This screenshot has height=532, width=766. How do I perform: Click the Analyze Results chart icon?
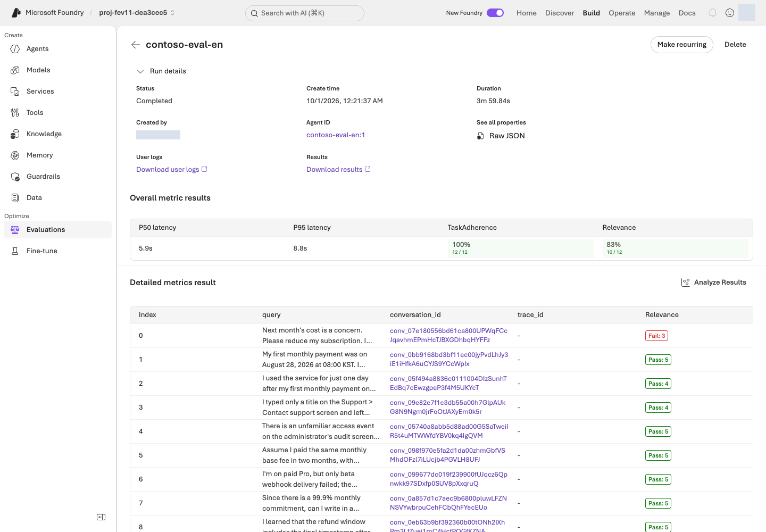pyautogui.click(x=686, y=282)
